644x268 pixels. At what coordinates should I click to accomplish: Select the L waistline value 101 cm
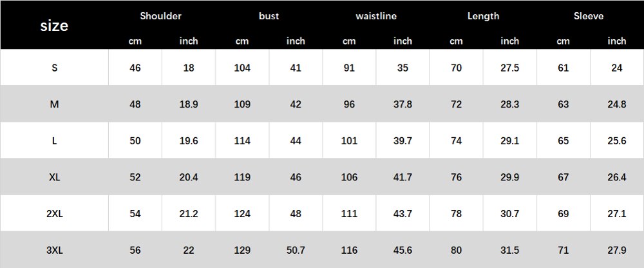coord(349,141)
